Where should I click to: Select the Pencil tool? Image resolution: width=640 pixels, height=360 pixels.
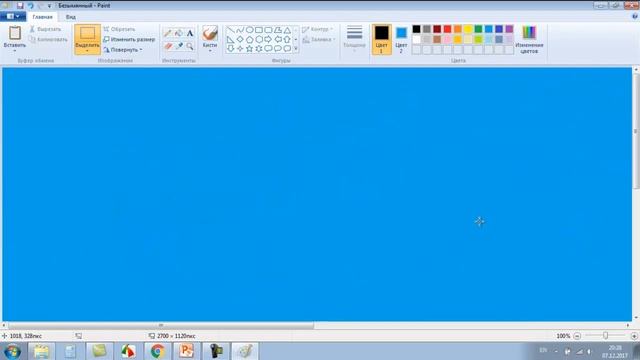click(x=168, y=33)
